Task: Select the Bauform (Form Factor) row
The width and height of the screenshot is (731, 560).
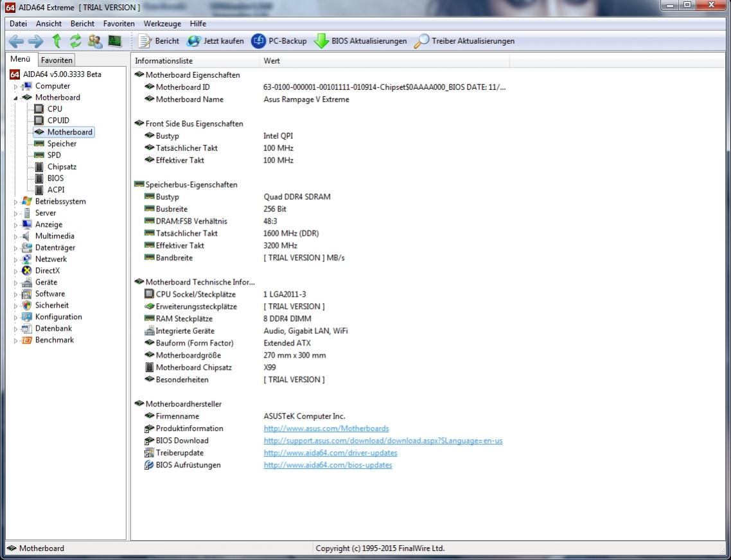Action: 227,343
